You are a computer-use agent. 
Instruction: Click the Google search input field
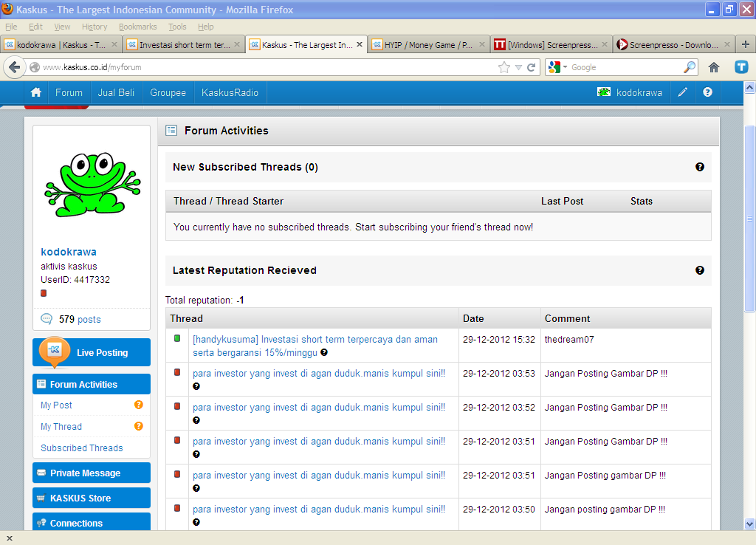tap(626, 67)
